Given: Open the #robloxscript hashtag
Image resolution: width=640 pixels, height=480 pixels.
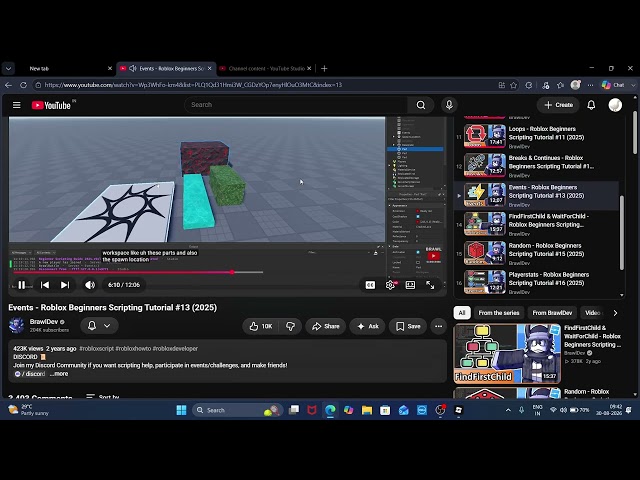Looking at the screenshot, I should (x=96, y=349).
